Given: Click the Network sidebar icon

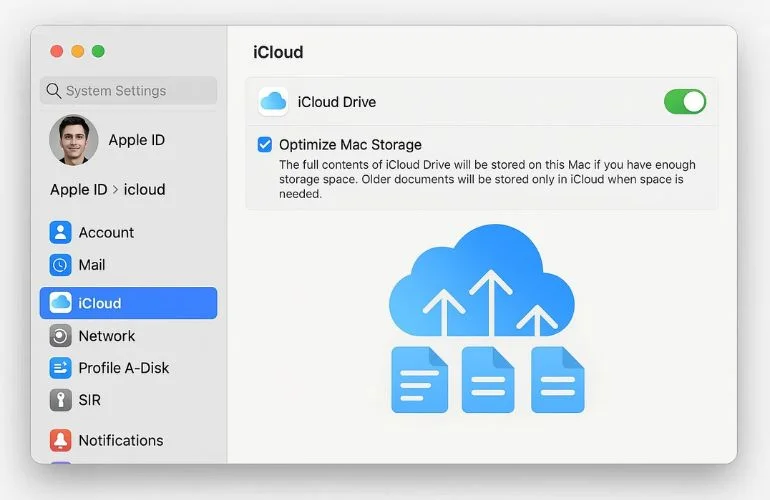Looking at the screenshot, I should [x=61, y=336].
